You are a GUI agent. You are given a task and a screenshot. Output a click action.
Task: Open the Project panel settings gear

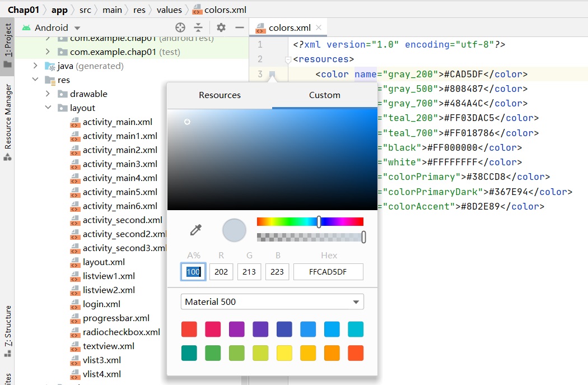point(221,27)
